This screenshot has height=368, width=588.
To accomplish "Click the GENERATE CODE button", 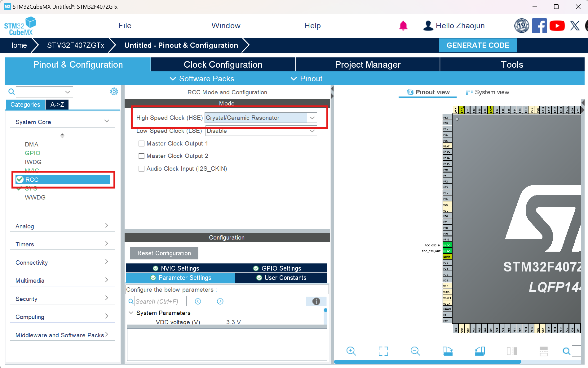I will (477, 45).
